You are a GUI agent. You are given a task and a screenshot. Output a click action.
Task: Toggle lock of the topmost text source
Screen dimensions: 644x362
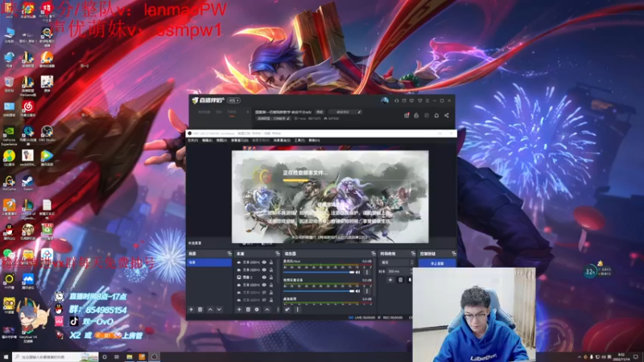pyautogui.click(x=271, y=262)
